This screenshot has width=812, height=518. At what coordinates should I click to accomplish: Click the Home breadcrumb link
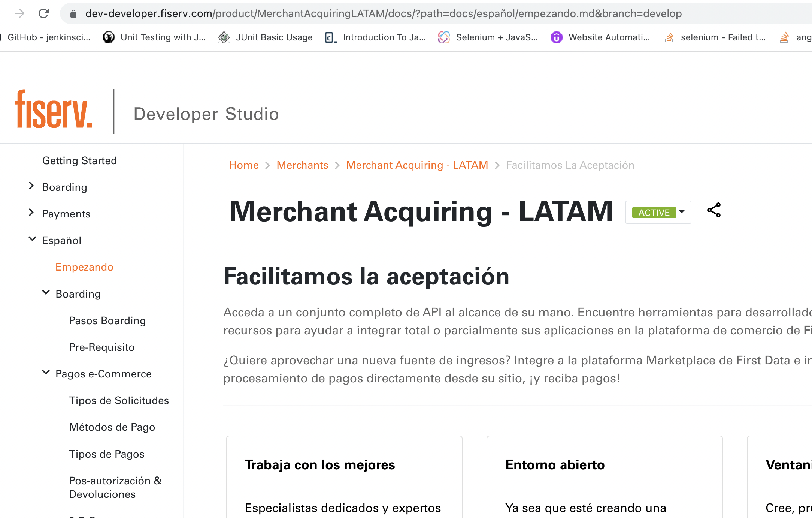(244, 165)
